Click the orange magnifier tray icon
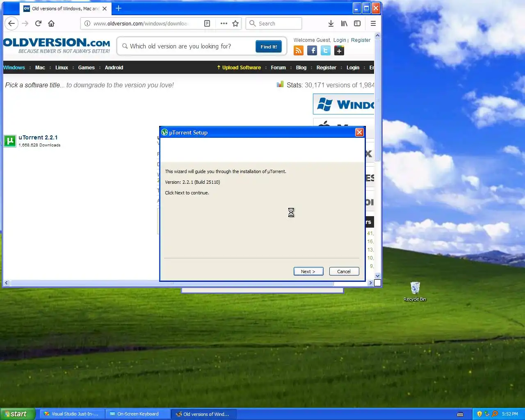525x420 pixels. (495, 414)
